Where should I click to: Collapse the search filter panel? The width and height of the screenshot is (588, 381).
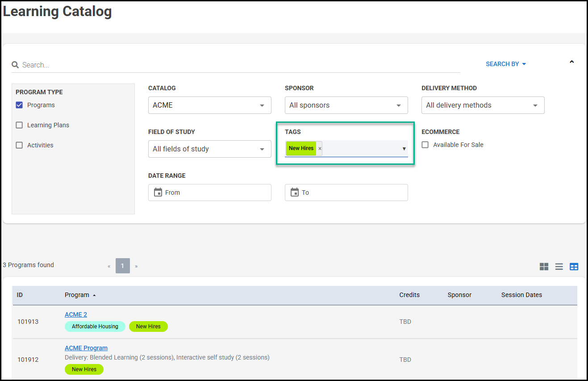[571, 62]
